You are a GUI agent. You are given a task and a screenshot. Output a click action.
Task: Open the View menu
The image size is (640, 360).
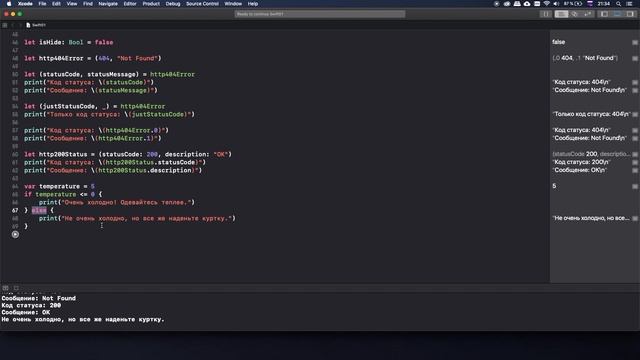pyautogui.click(x=72, y=4)
